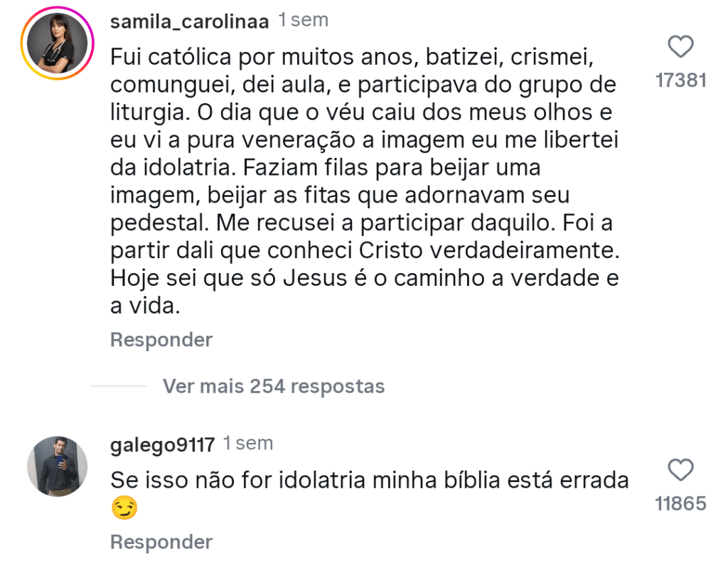This screenshot has width=728, height=571.
Task: Reply to samila_carolinaa's comment with Responder
Action: click(161, 340)
